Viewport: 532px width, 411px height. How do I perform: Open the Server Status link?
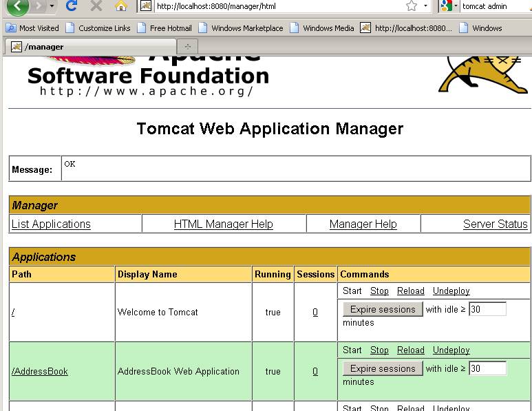pyautogui.click(x=495, y=224)
